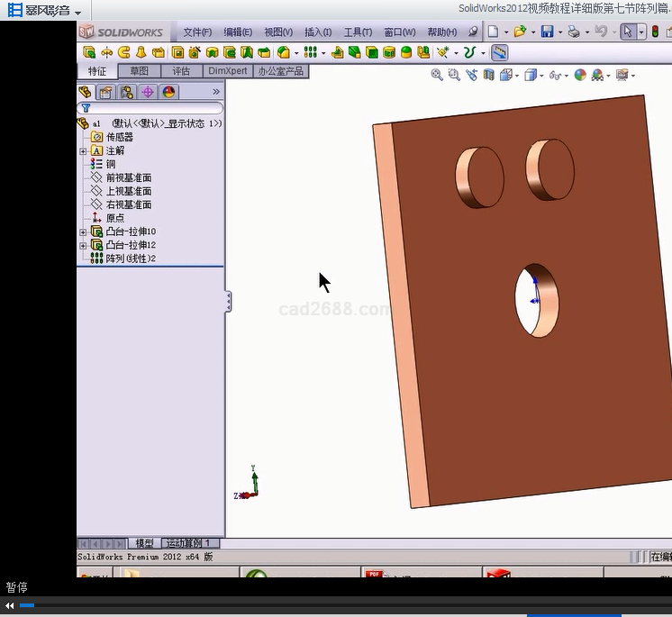
Task: Switch to the 草图 sketch tab
Action: click(x=139, y=71)
